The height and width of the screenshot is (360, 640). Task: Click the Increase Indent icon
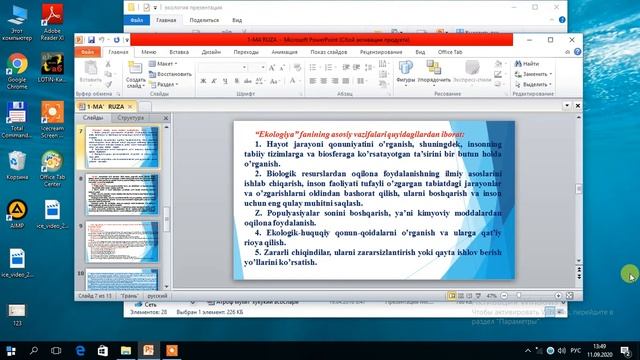click(x=356, y=67)
